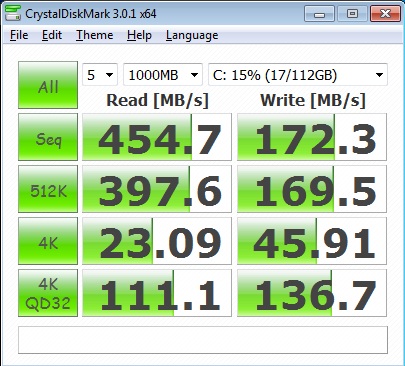Viewport: 405px width, 366px height.
Task: Open the drive selector C: 15% dropdown
Action: tap(298, 75)
